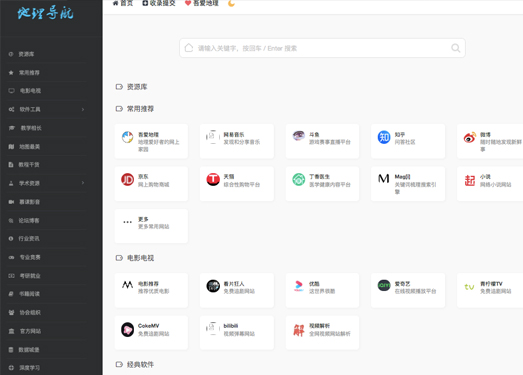The width and height of the screenshot is (523, 375).
Task: Open the 爱奇艺 video card
Action: pyautogui.click(x=408, y=290)
